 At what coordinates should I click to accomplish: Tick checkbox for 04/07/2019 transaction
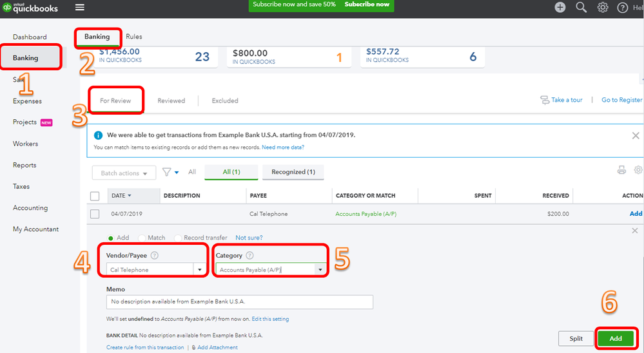click(95, 214)
